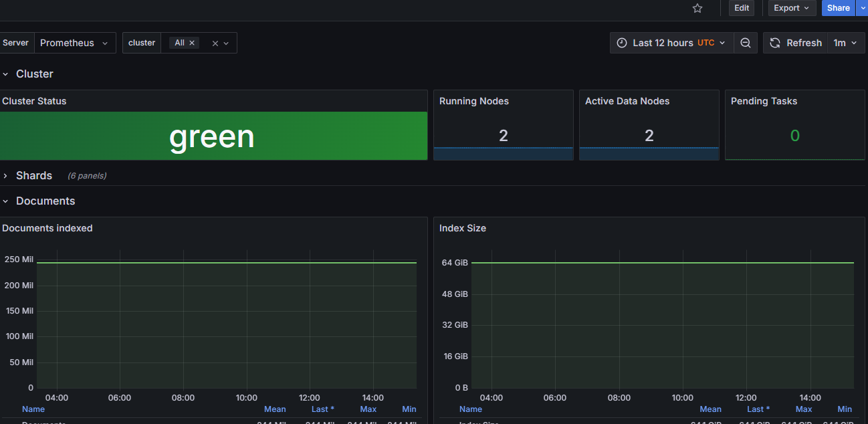Click the Active Data Nodes panel title

[627, 101]
